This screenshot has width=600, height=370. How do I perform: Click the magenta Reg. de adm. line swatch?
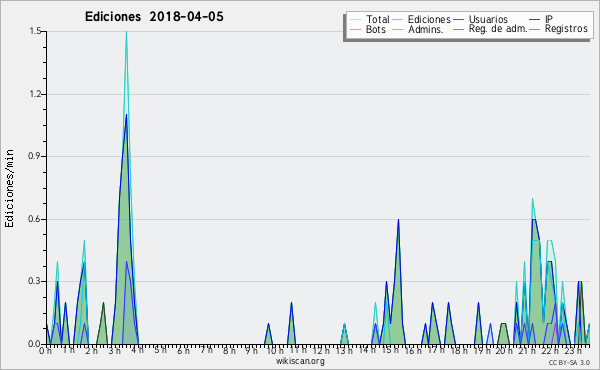[458, 29]
